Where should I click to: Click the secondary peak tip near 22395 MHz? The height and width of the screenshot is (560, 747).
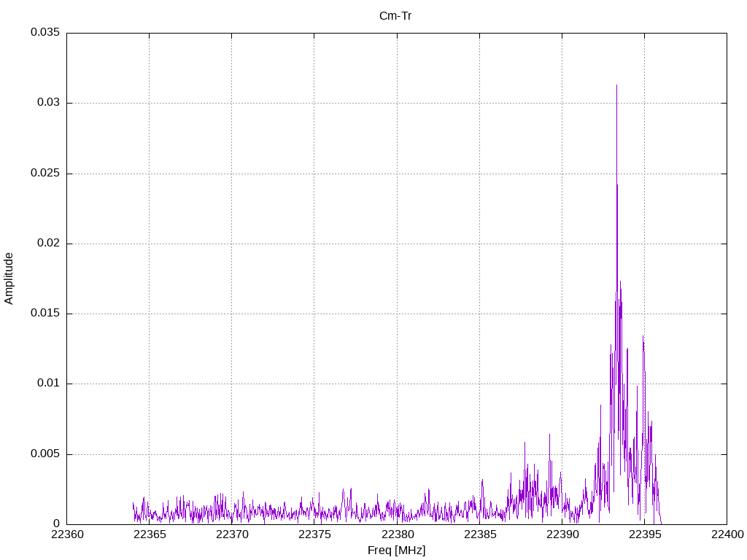643,338
